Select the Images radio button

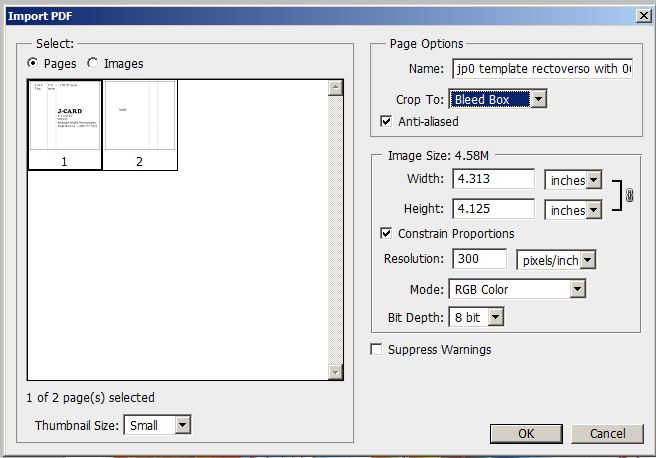(94, 64)
